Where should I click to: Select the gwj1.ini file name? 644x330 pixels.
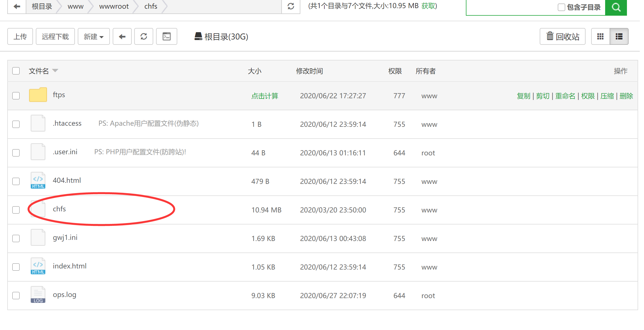coord(65,237)
